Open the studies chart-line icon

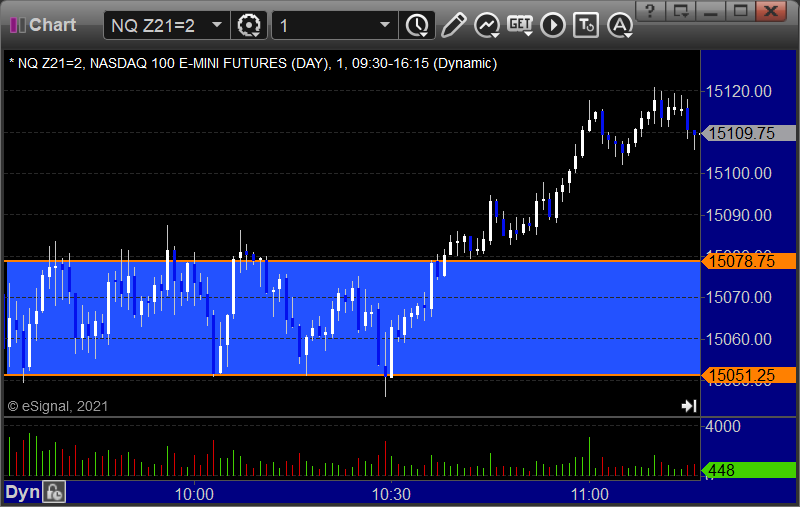pos(487,25)
